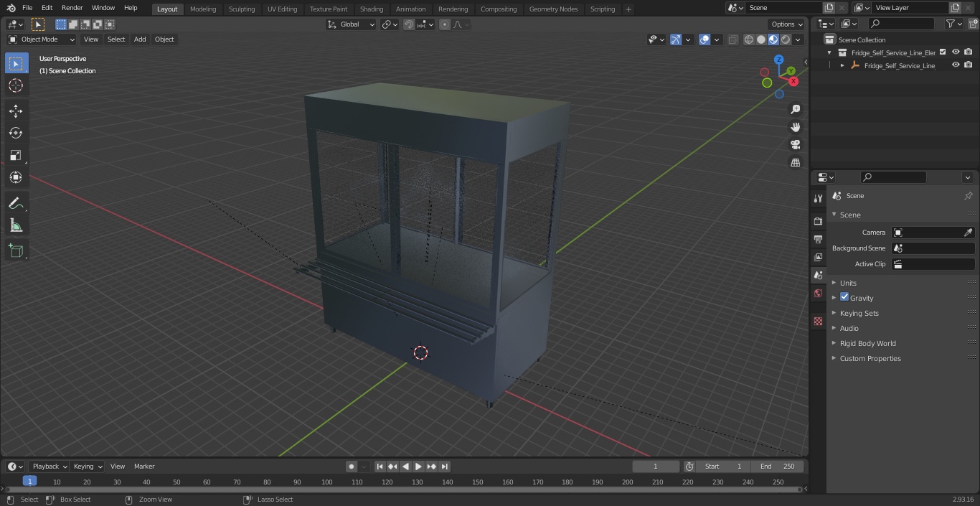
Task: Play the animation forward
Action: (418, 467)
